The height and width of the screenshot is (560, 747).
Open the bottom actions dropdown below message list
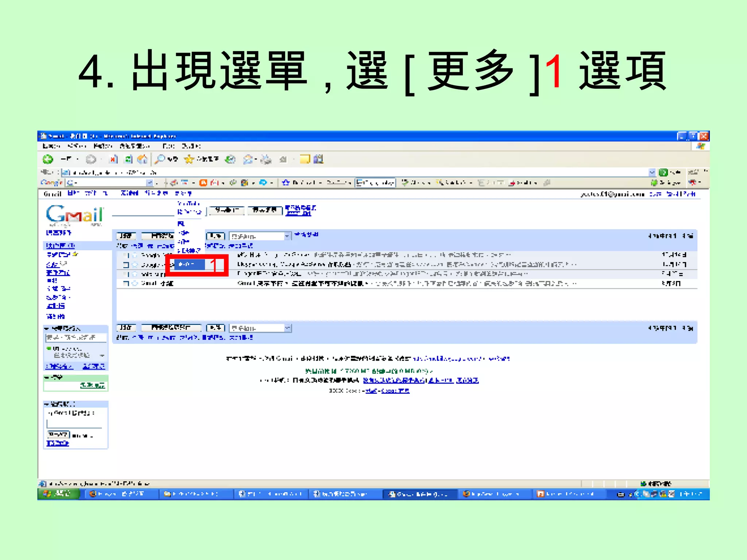(x=260, y=328)
